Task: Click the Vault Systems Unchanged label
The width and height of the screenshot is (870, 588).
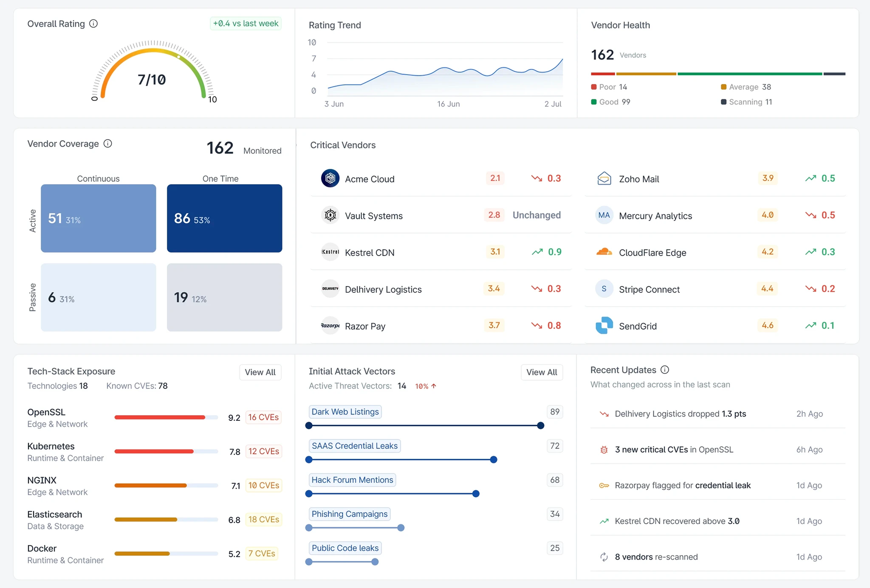Action: 537,215
